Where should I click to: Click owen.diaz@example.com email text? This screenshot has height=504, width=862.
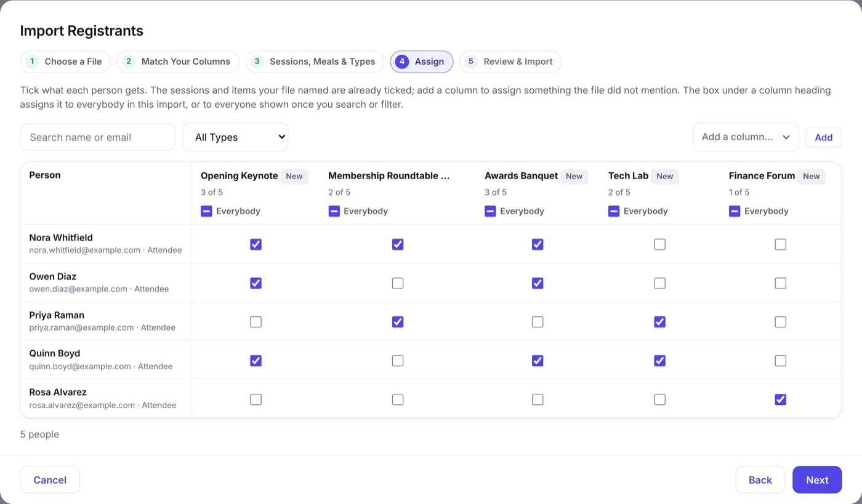pyautogui.click(x=78, y=289)
